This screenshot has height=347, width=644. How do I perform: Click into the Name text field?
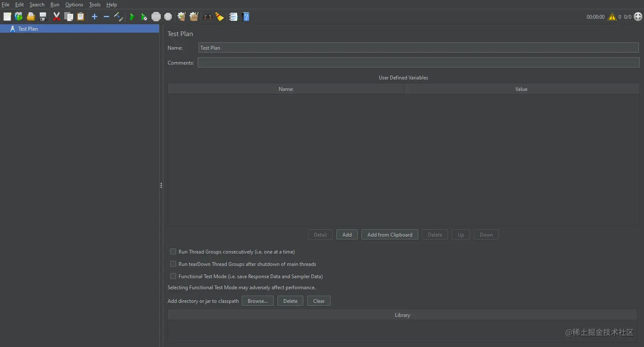418,48
